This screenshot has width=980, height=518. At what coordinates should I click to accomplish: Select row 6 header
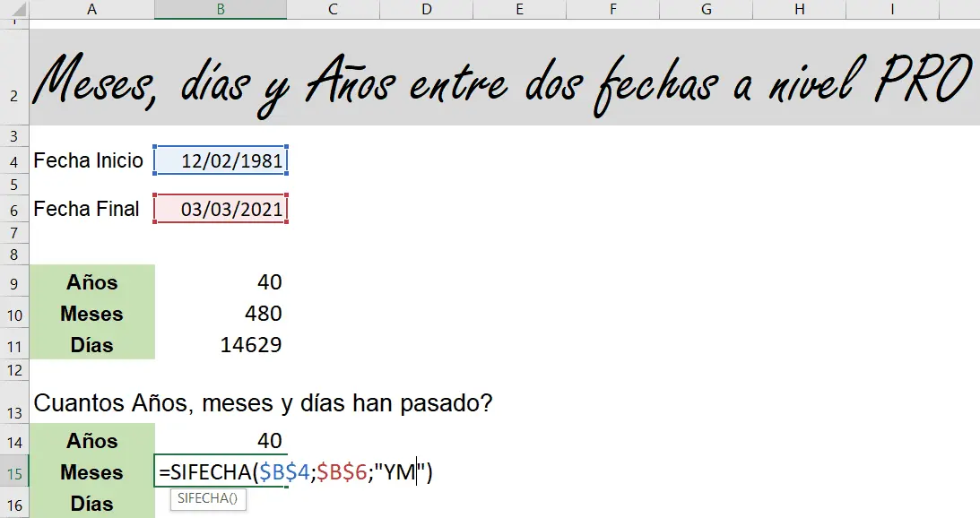tap(14, 210)
